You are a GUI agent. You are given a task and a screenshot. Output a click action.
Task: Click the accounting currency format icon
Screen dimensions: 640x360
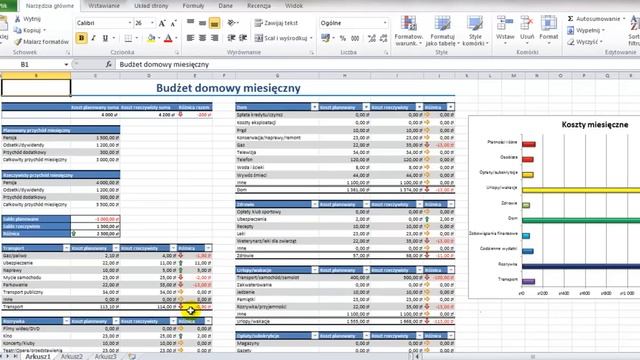click(325, 38)
